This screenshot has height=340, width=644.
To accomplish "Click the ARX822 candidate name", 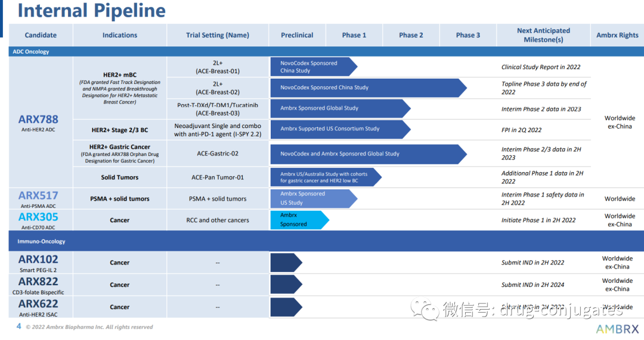I will [38, 282].
